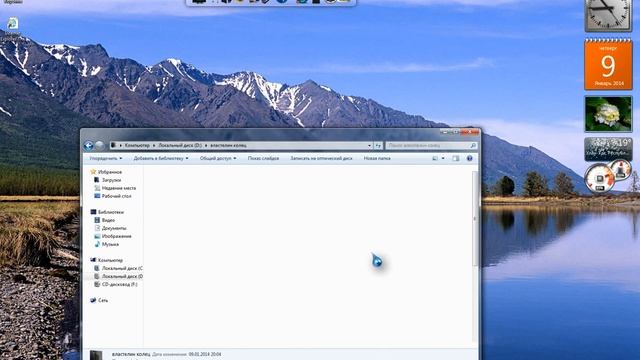Image resolution: width=640 pixels, height=360 pixels.
Task: Open the Документы library
Action: (x=114, y=228)
